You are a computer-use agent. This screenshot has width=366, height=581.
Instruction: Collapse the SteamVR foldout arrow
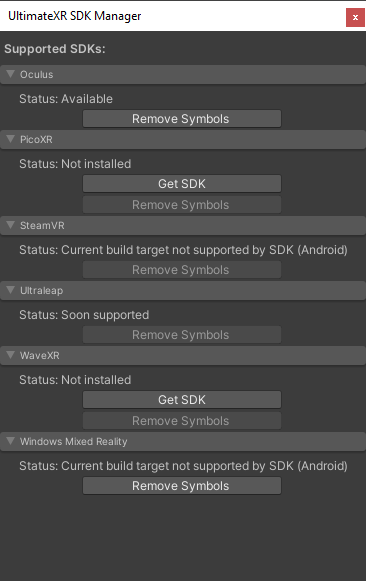[10, 225]
